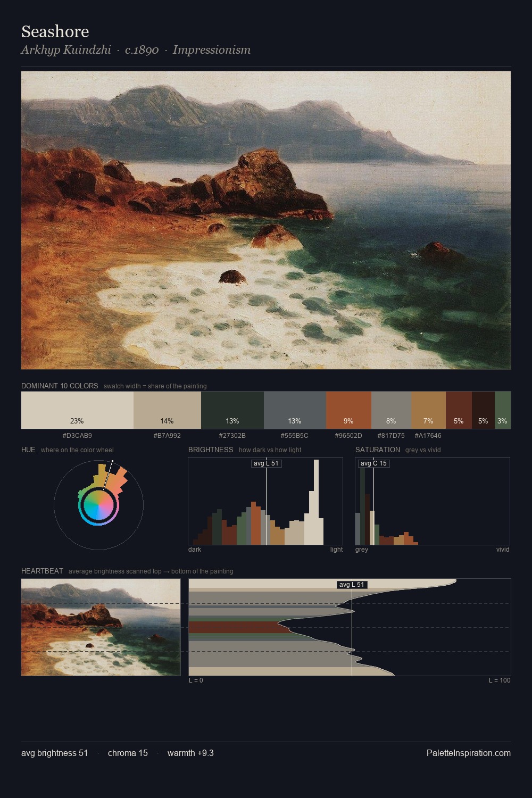
Task: Click the hex code label #555B5C
Action: point(295,436)
